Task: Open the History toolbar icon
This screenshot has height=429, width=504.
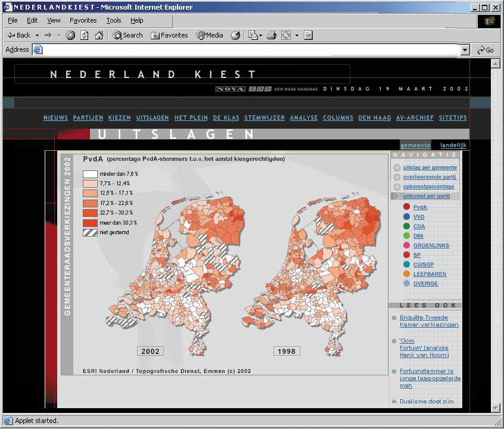Action: click(235, 35)
